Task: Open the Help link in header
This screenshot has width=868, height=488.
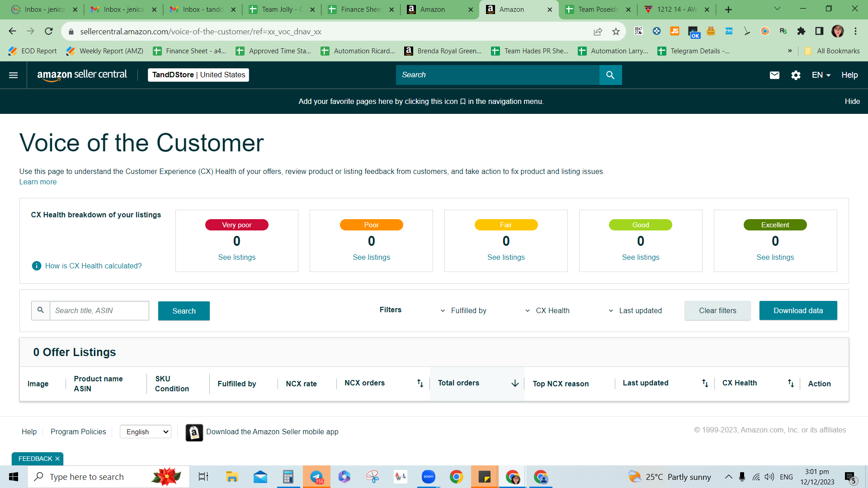Action: point(849,75)
